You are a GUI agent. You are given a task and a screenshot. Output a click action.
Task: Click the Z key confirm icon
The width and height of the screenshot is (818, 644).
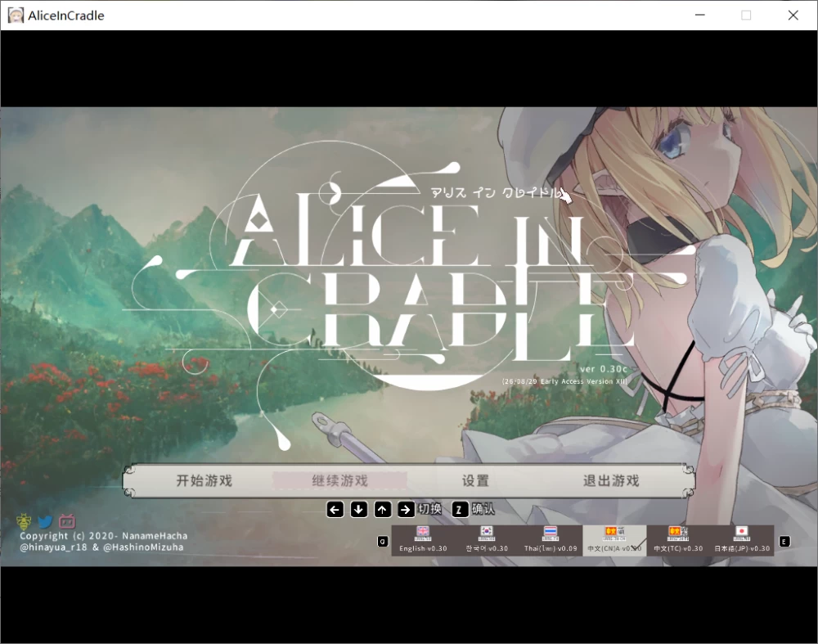click(x=460, y=509)
